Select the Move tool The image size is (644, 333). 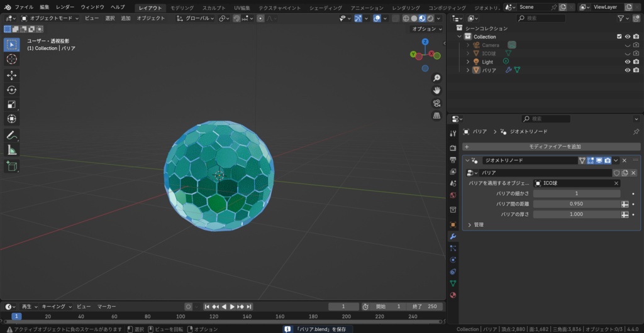point(11,75)
